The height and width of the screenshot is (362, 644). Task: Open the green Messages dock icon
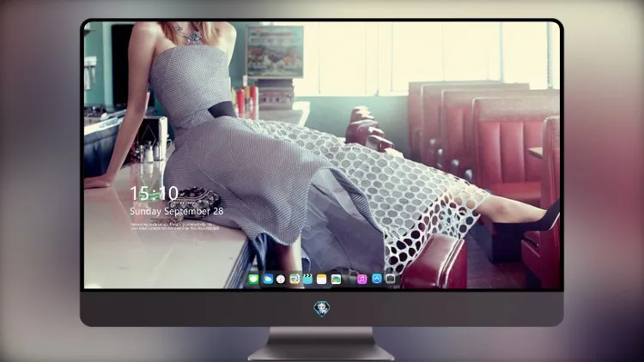coord(253,279)
